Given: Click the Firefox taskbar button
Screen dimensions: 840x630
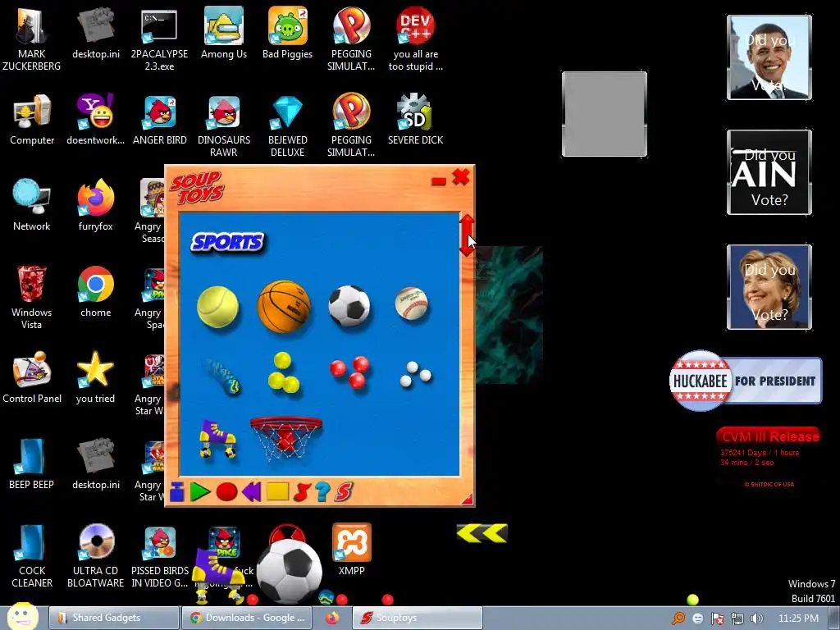Looking at the screenshot, I should [332, 618].
